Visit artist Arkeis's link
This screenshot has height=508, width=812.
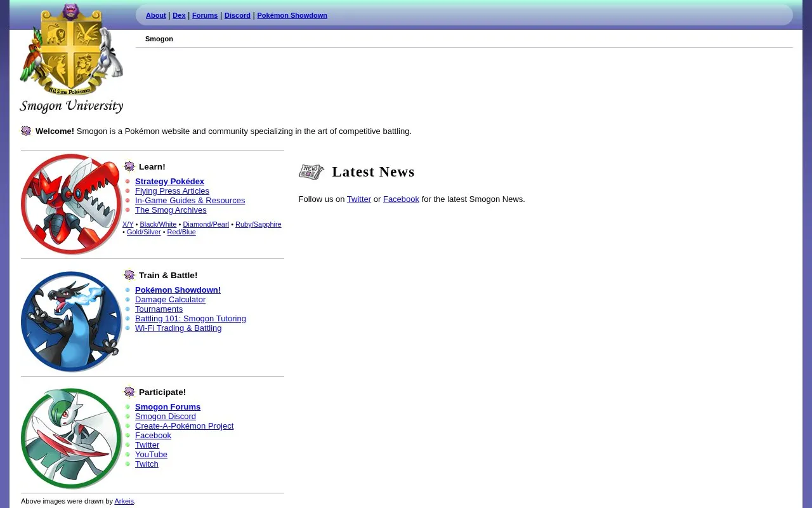tap(124, 501)
